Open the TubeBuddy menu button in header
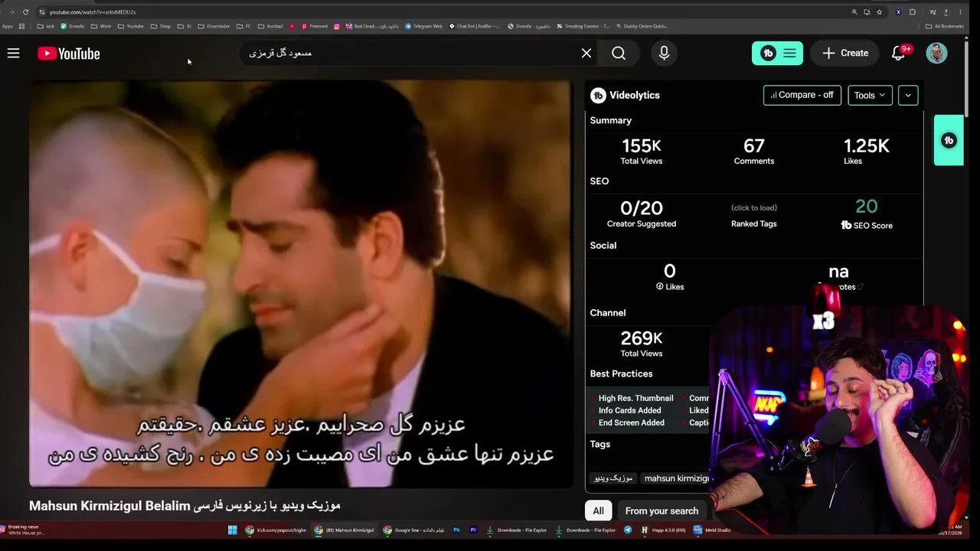This screenshot has height=551, width=980. pyautogui.click(x=777, y=53)
